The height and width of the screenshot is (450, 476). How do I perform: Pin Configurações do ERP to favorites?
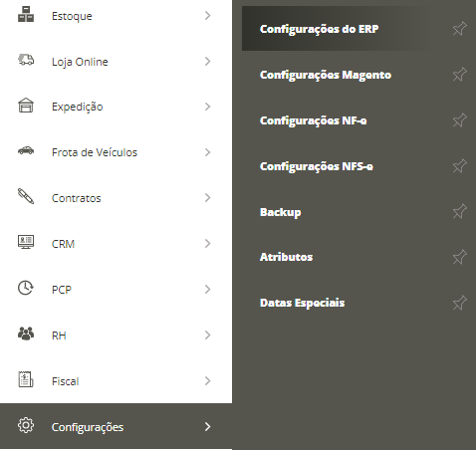click(460, 29)
